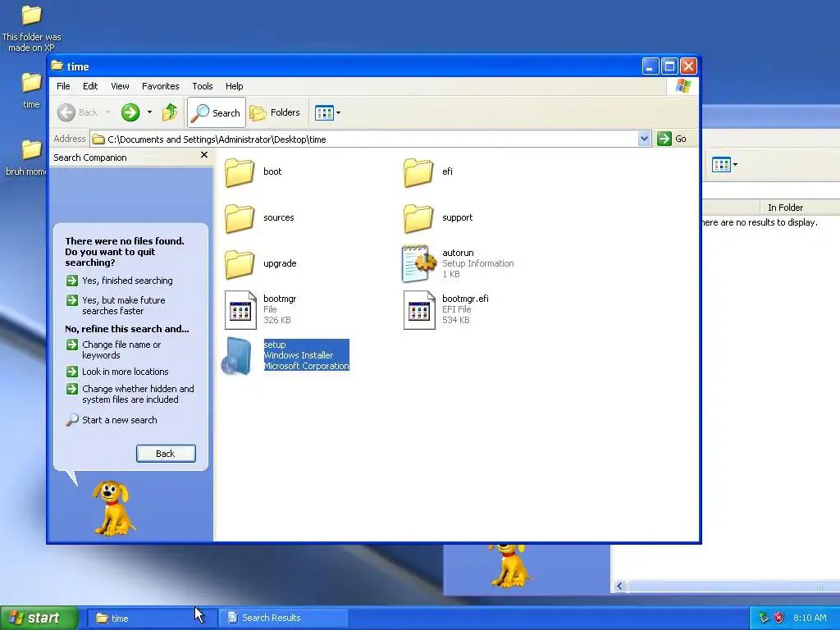Open the boot folder icon
This screenshot has height=630, width=840.
(x=239, y=172)
